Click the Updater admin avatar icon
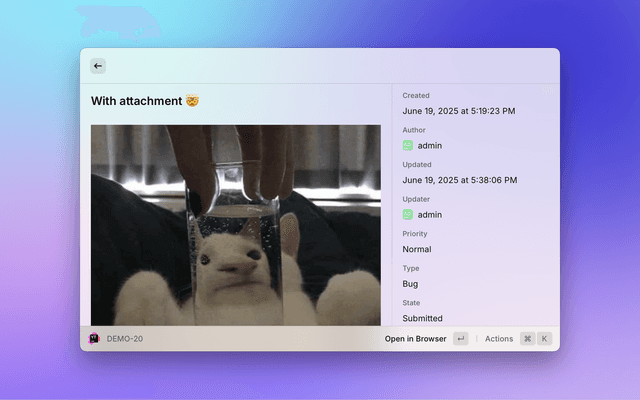The image size is (640, 400). (408, 214)
